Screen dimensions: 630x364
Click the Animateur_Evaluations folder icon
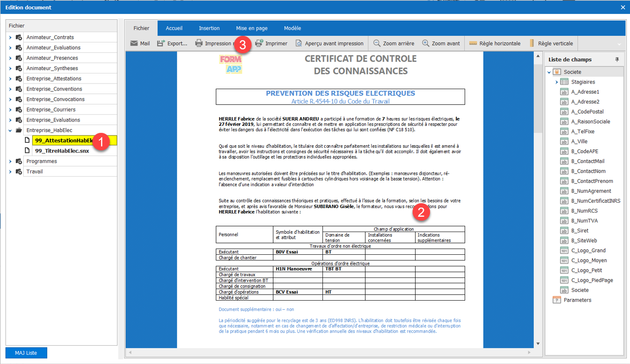(19, 48)
